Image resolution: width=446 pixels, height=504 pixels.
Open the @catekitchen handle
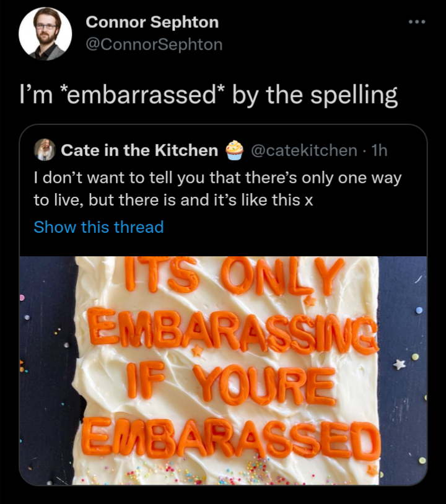[304, 150]
